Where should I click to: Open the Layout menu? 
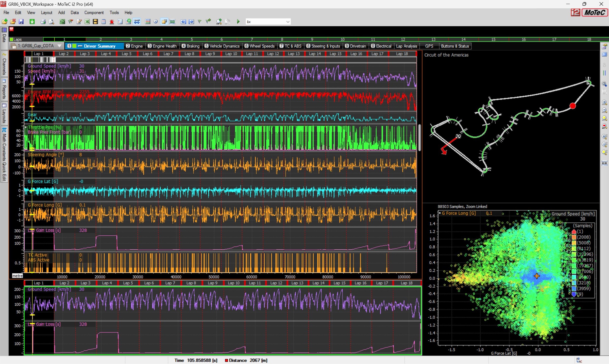[x=46, y=12]
